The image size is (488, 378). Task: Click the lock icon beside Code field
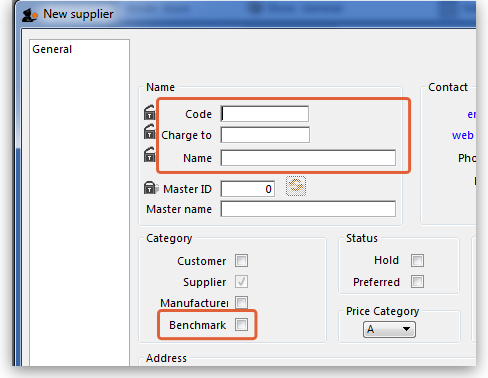150,113
